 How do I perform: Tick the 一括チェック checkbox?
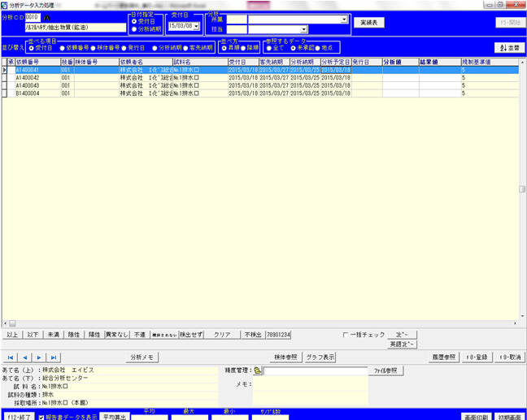coord(346,335)
